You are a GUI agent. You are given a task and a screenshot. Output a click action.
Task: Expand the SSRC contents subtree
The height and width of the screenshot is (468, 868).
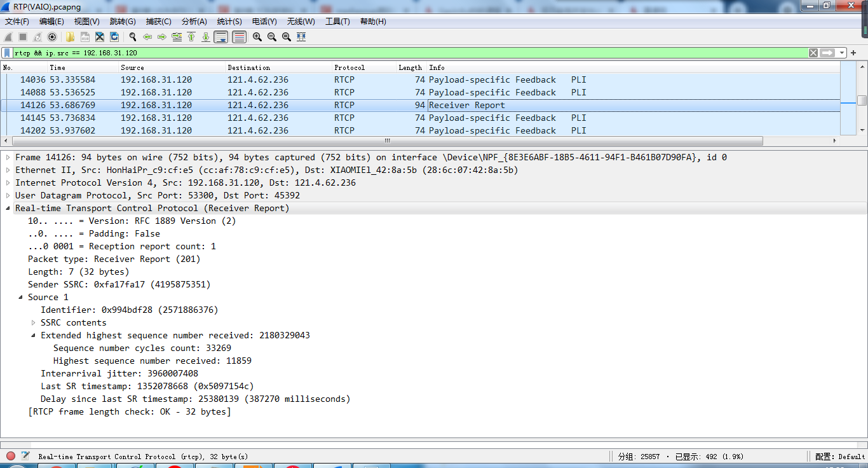coord(33,322)
